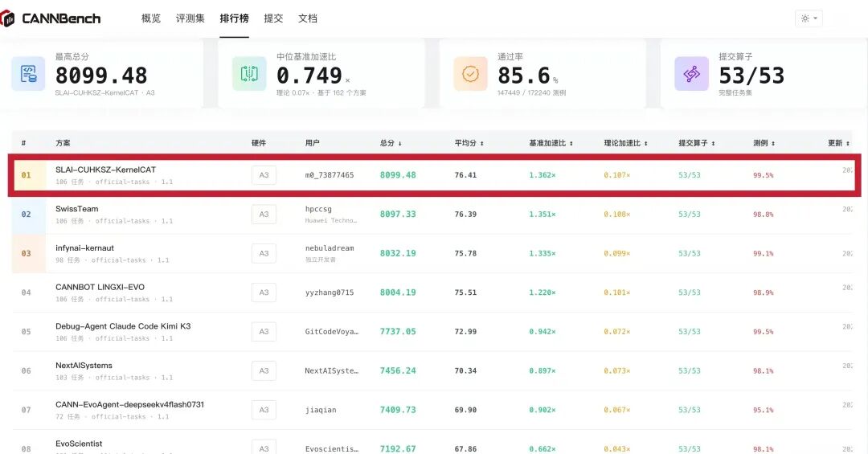Sort by 基准加速比 column
868x454 pixels.
551,143
